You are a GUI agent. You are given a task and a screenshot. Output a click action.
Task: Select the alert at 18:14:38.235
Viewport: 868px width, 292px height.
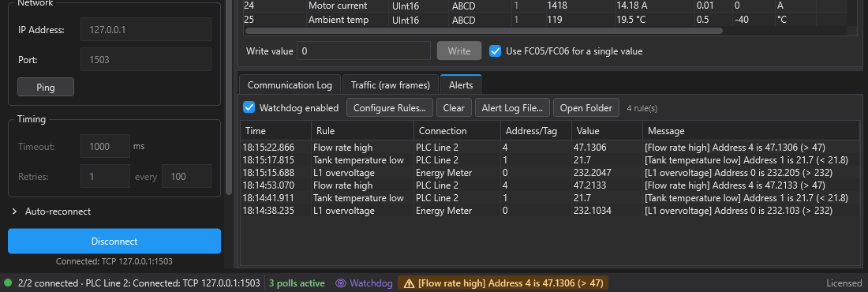click(x=550, y=211)
